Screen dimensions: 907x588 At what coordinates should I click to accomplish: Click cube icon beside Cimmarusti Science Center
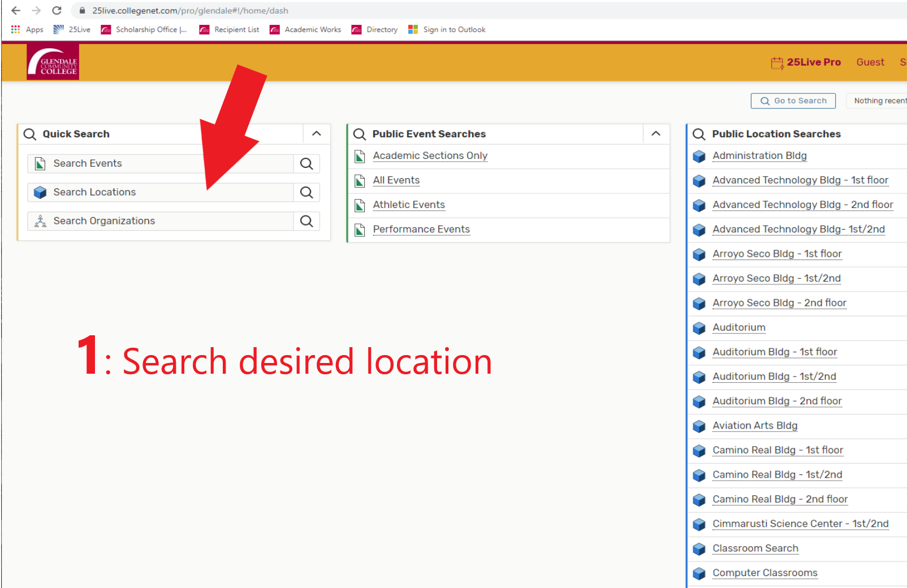[699, 524]
